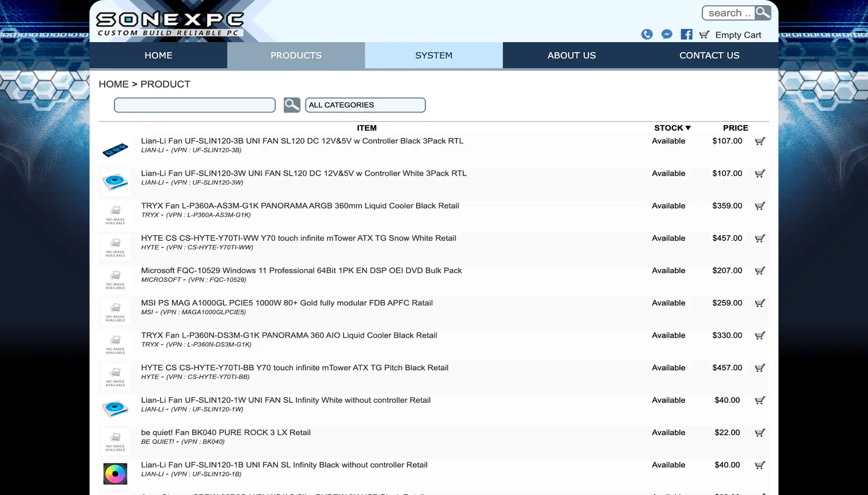Add TRYX L-P360N-DS3M-G1K cooler to cart
This screenshot has width=868, height=495.
760,335
